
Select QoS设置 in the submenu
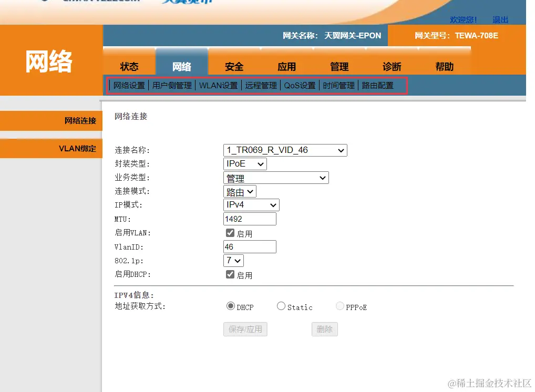click(x=300, y=85)
